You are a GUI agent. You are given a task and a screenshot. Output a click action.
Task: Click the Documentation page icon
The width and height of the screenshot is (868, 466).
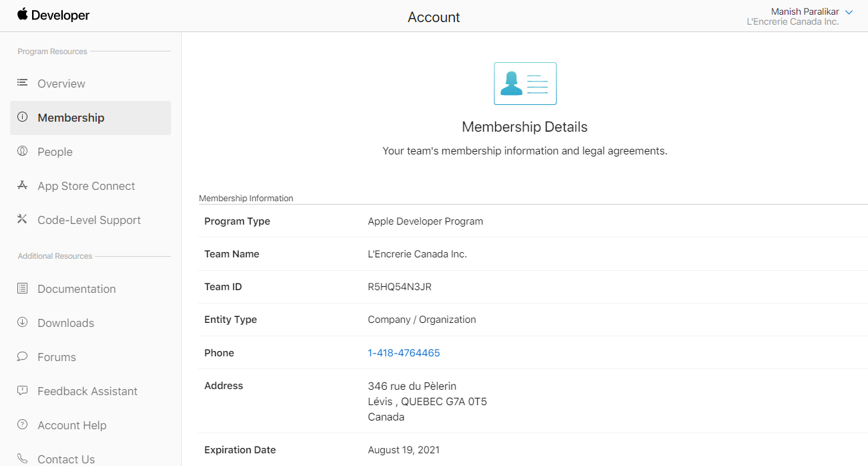coord(23,288)
